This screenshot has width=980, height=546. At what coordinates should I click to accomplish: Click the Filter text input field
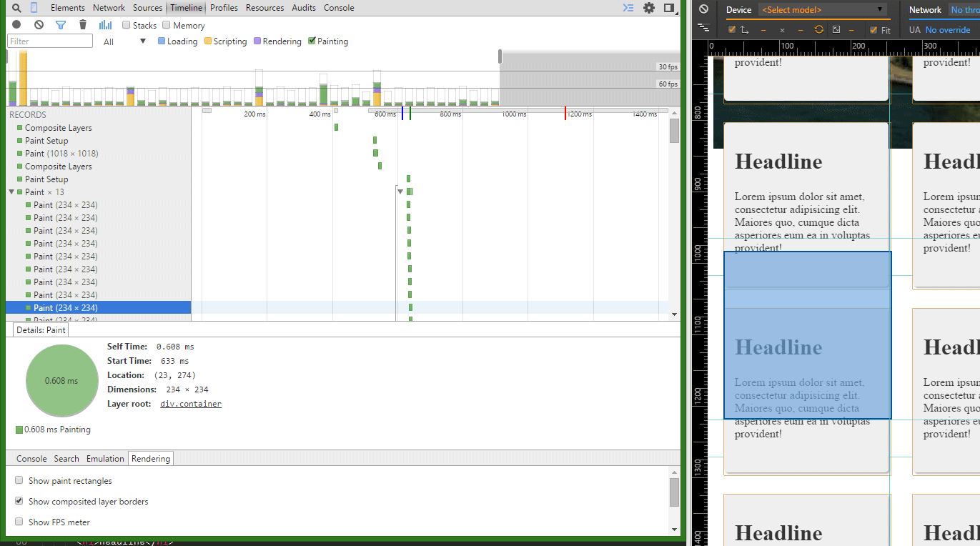[x=50, y=41]
